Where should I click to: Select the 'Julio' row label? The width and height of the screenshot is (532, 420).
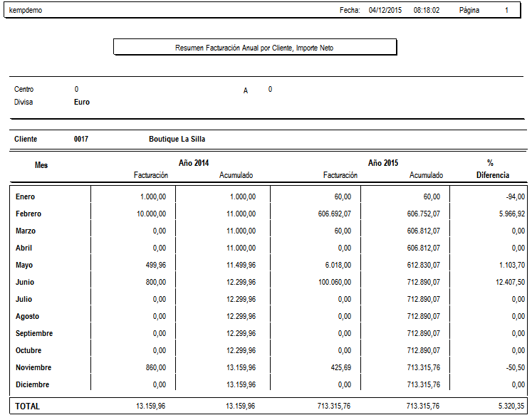(x=24, y=299)
